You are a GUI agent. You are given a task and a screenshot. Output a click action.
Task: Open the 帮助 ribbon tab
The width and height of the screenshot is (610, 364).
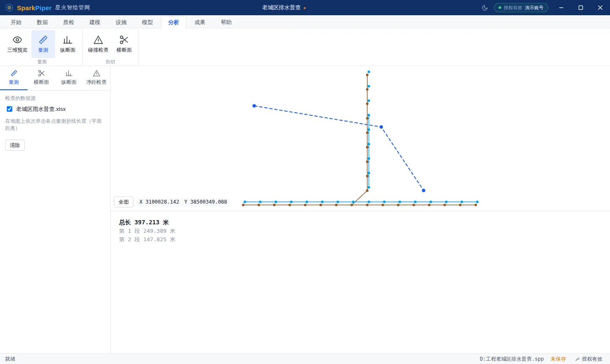(x=226, y=22)
